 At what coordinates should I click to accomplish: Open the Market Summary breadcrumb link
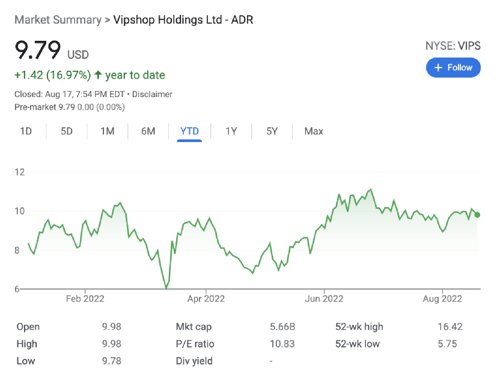pyautogui.click(x=58, y=20)
